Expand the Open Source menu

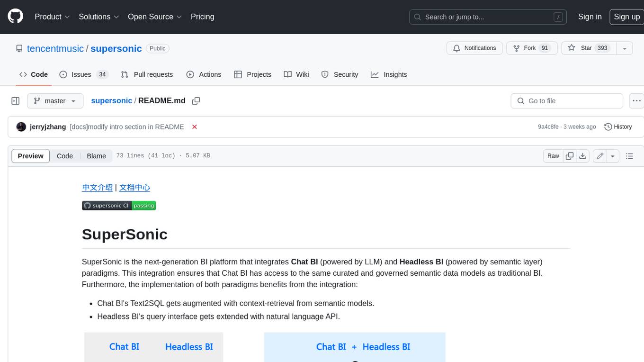click(x=155, y=17)
